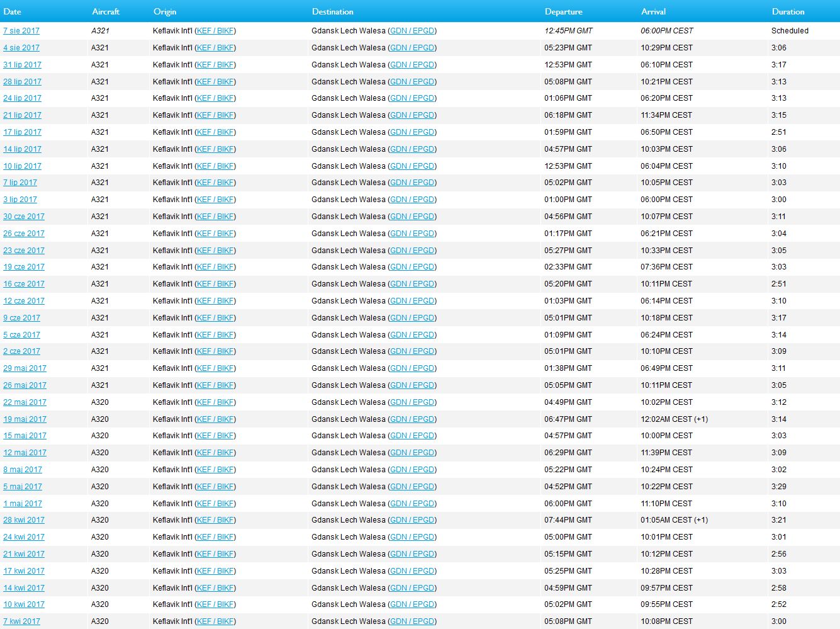Open the 22 maj 2017 date link
The image size is (840, 629).
coord(25,402)
